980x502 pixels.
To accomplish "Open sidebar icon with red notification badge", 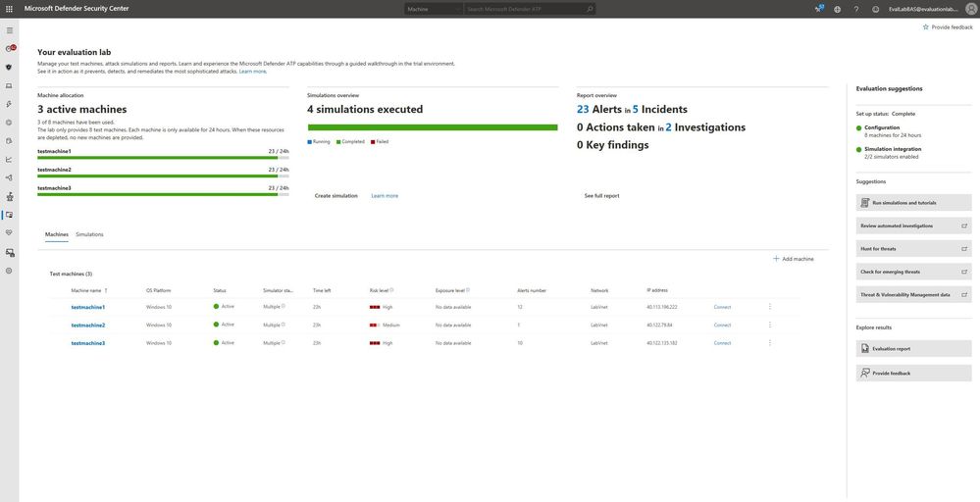I will 10,49.
